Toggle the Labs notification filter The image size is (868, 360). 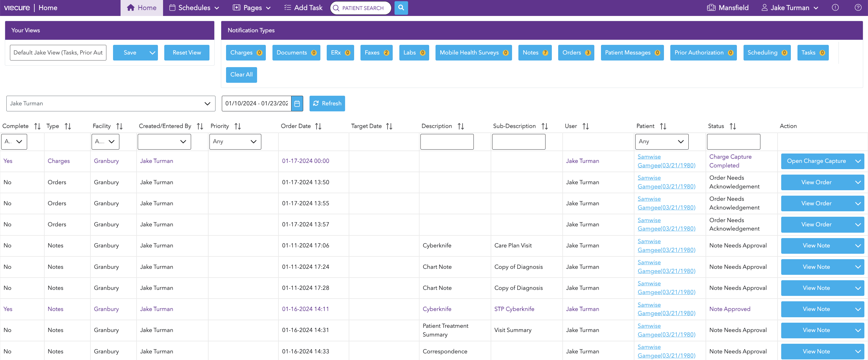[414, 52]
